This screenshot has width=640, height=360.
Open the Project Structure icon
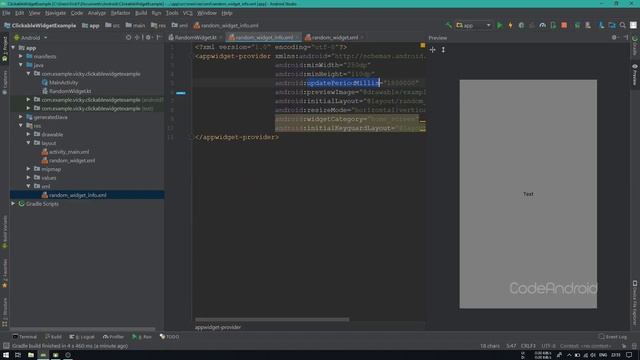612,25
